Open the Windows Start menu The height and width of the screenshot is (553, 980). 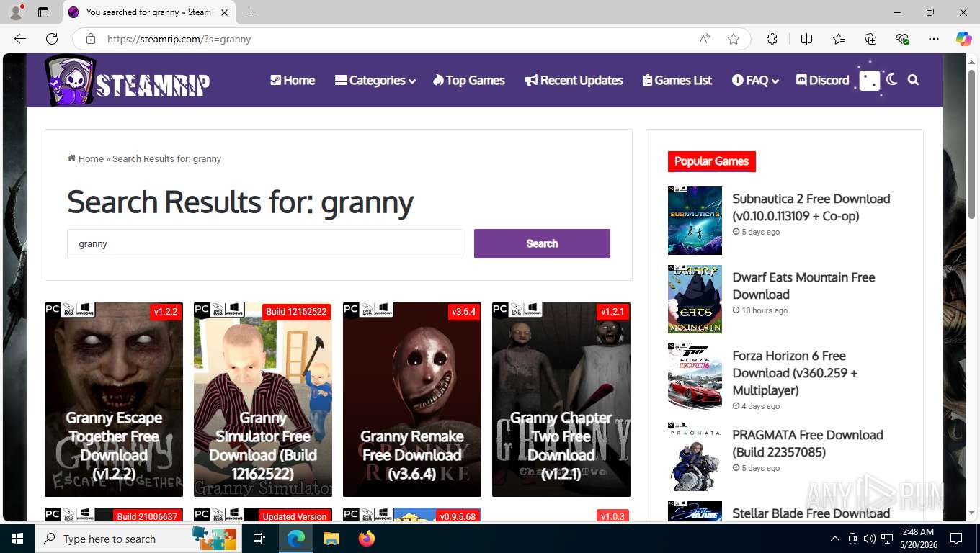(17, 539)
